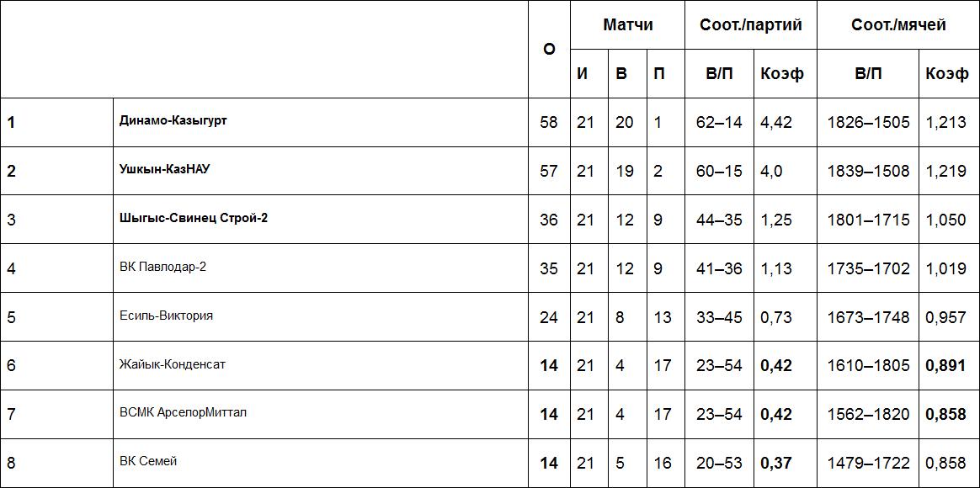Screen dimensions: 980x488
Task: Select the Жайык-Конденсат team cell
Action: click(173, 364)
